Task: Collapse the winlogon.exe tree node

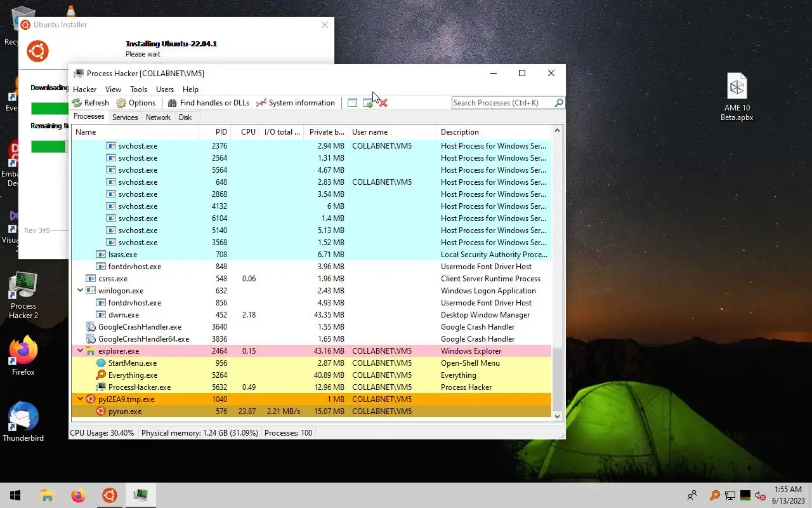Action: (81, 290)
